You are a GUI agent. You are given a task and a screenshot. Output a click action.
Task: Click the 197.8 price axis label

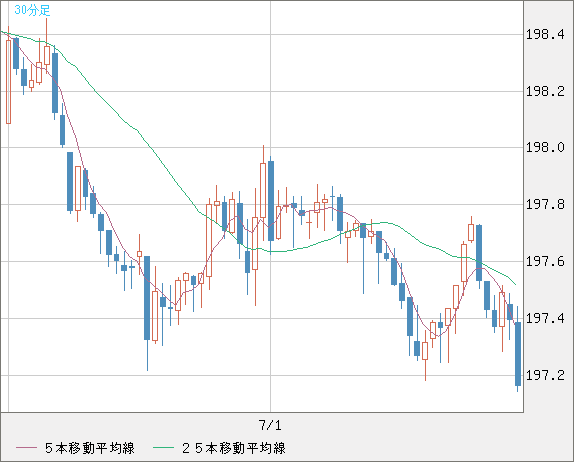(x=545, y=204)
